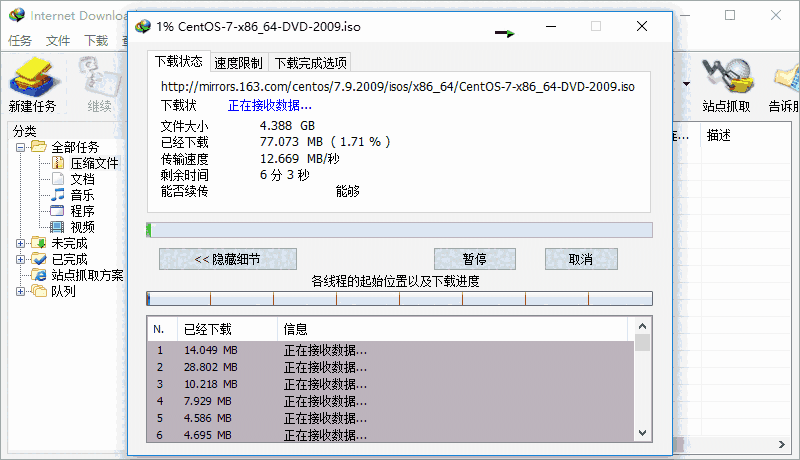Screen dimensions: 800x460
Task: Click the Cancel (取消) button
Action: tap(581, 259)
